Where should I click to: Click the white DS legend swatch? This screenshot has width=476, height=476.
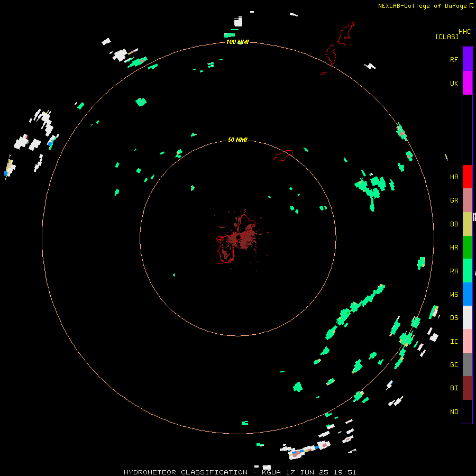tap(467, 317)
